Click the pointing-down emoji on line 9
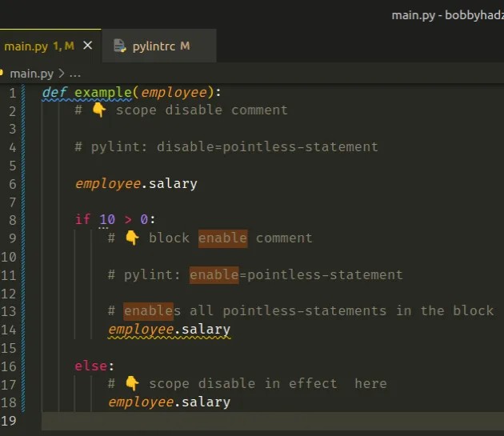Image resolution: width=504 pixels, height=436 pixels. coord(132,238)
